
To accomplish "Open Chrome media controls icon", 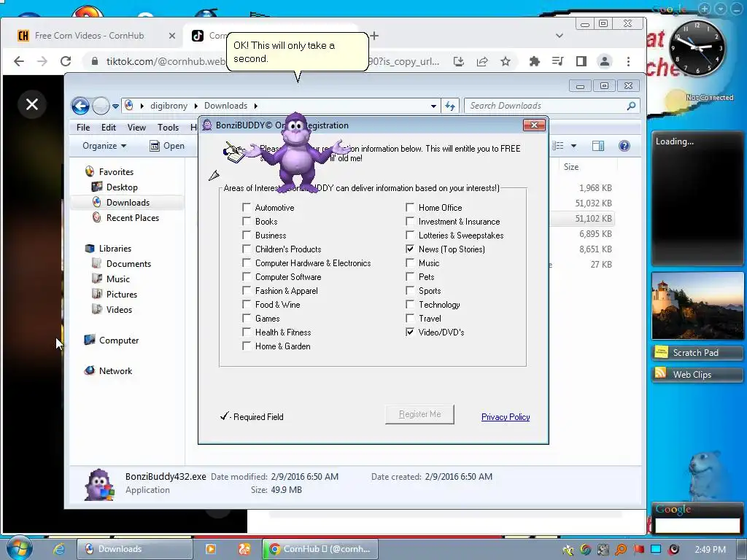I will (557, 61).
